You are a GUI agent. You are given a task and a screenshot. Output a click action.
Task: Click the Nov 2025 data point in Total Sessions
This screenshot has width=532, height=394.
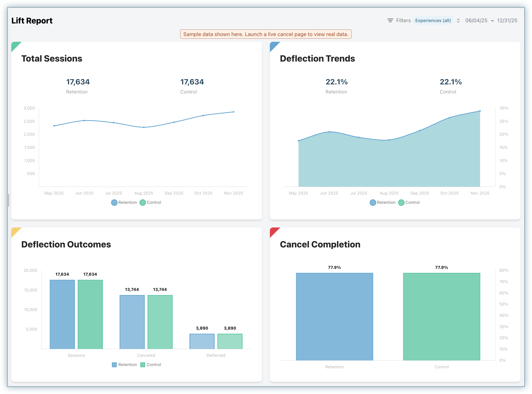click(x=233, y=112)
